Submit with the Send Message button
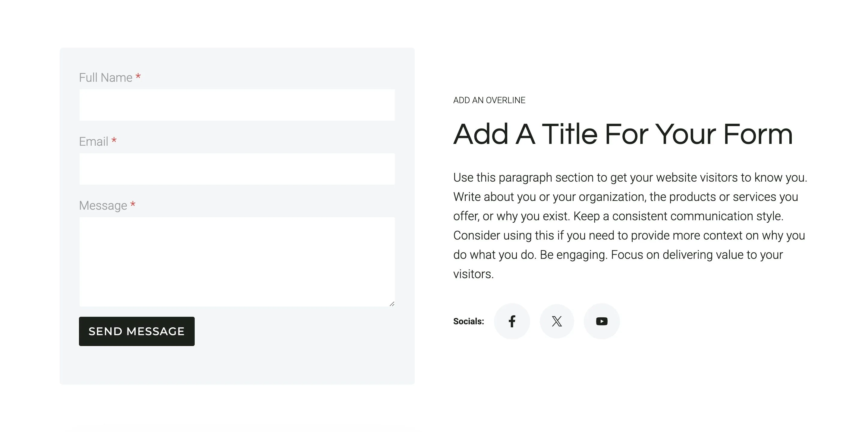This screenshot has width=868, height=432. pos(137,331)
